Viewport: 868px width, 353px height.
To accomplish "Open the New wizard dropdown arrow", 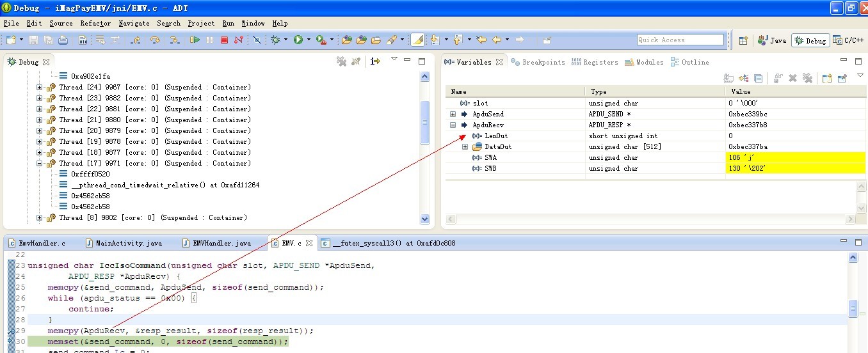I will tap(21, 40).
